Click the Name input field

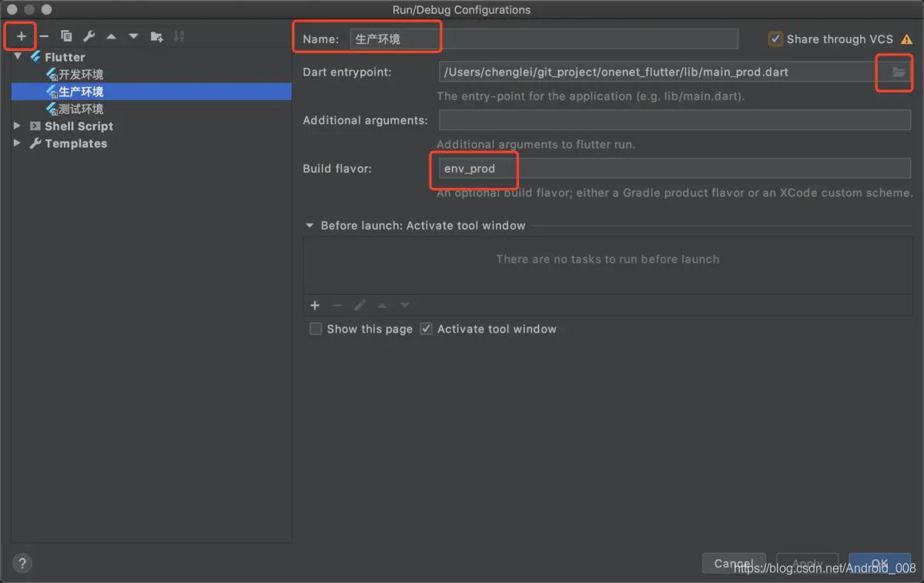(x=544, y=39)
